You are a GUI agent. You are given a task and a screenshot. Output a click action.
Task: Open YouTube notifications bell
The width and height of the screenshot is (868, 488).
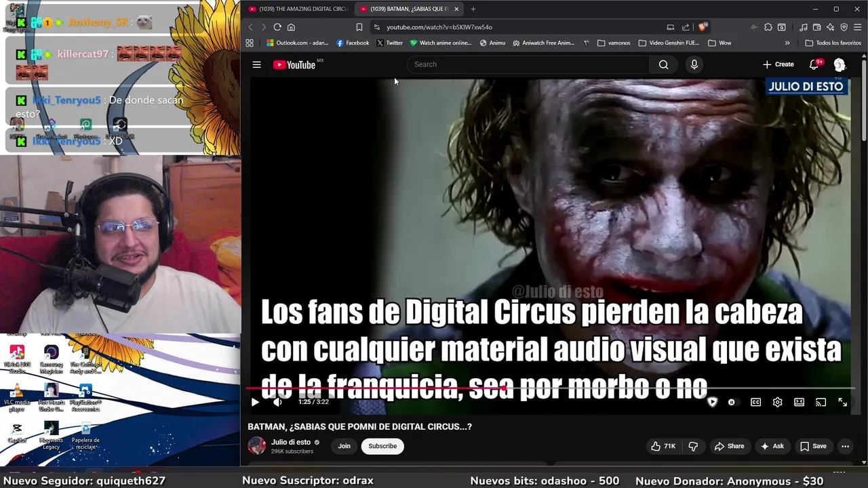[814, 64]
